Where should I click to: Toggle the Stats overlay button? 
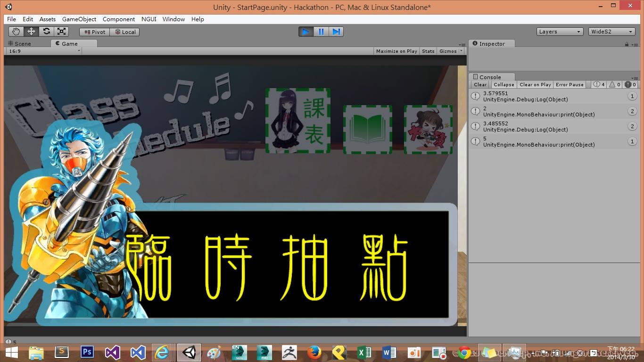pyautogui.click(x=428, y=51)
